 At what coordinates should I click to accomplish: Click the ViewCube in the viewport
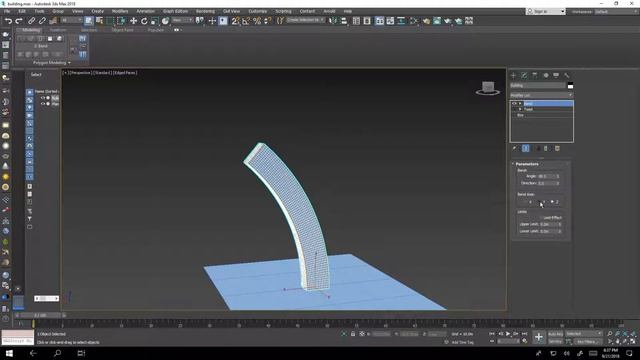(488, 88)
